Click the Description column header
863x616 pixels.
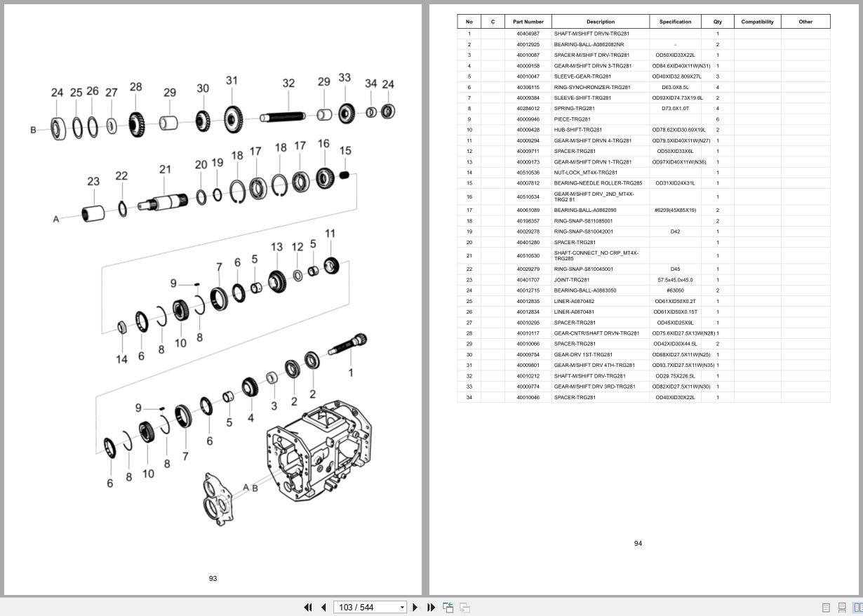pyautogui.click(x=601, y=22)
